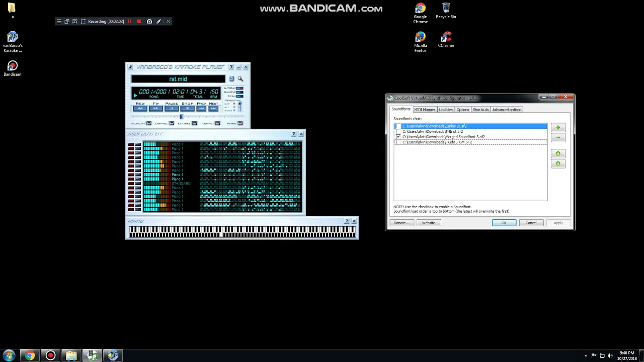Screen dimensions: 644x362
Task: Open the Options tab
Action: [x=463, y=110]
